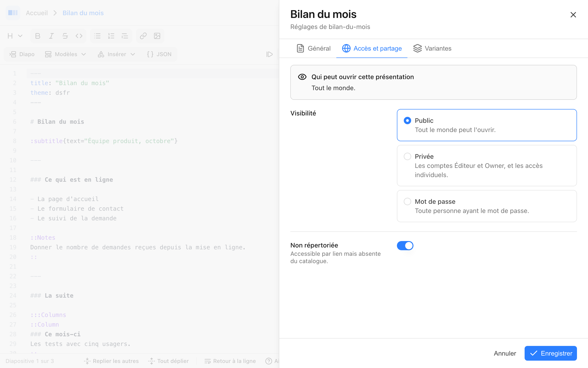Click the Enregistrer button
Viewport: 588px width, 368px height.
tap(551, 353)
